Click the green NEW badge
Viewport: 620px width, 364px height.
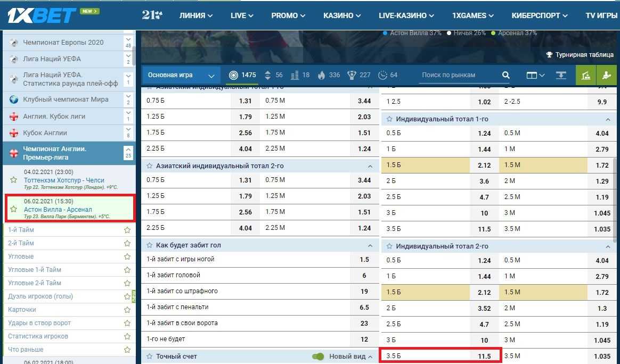(x=89, y=11)
